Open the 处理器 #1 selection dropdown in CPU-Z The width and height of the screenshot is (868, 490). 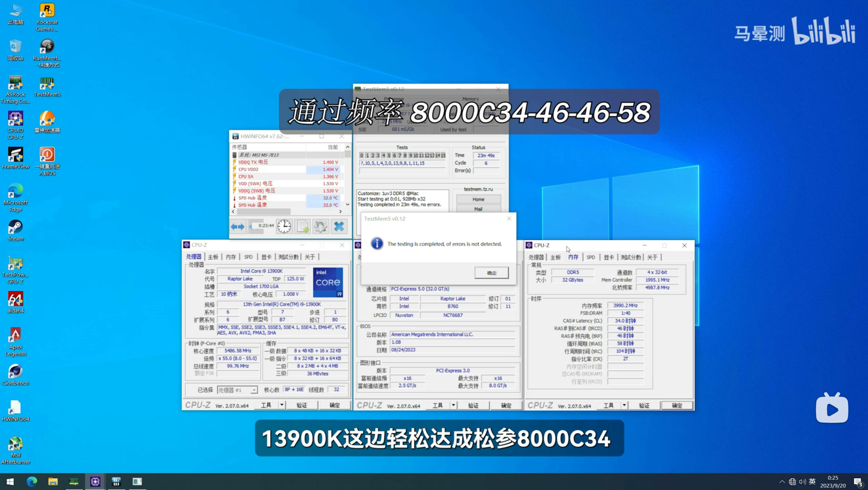point(237,390)
